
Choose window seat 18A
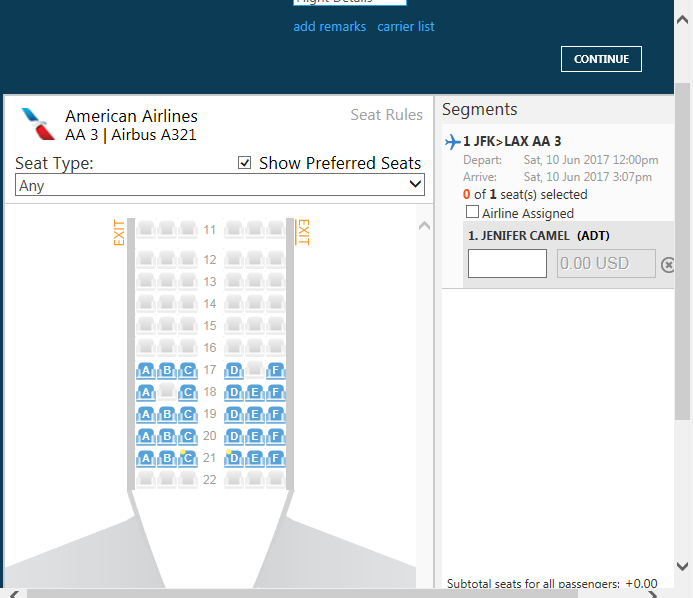pos(146,392)
